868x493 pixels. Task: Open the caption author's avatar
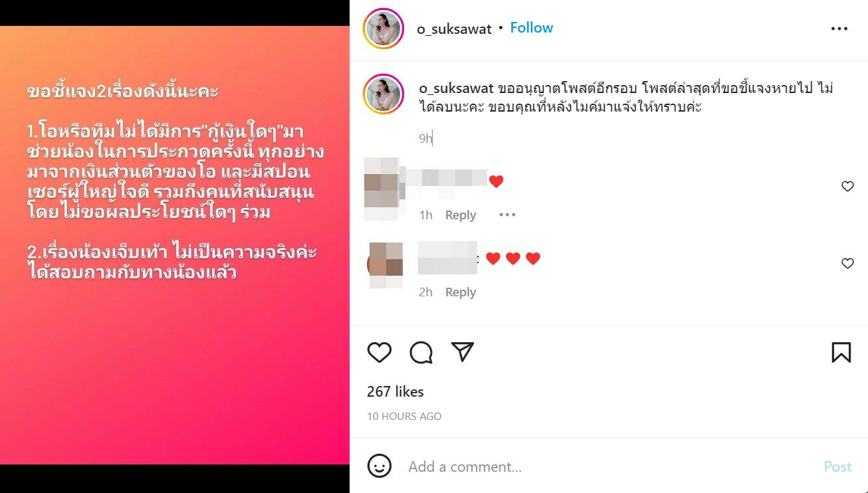click(x=383, y=94)
